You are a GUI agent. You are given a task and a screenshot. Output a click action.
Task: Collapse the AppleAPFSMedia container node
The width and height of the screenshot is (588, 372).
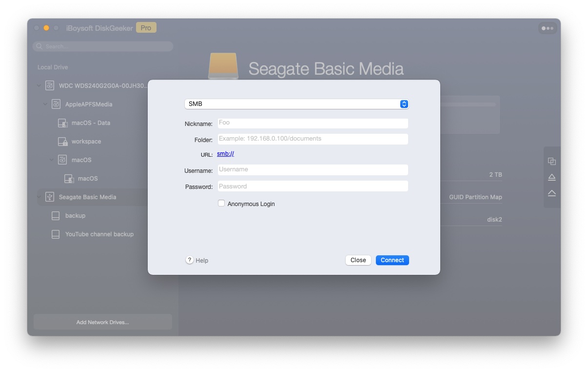point(45,104)
